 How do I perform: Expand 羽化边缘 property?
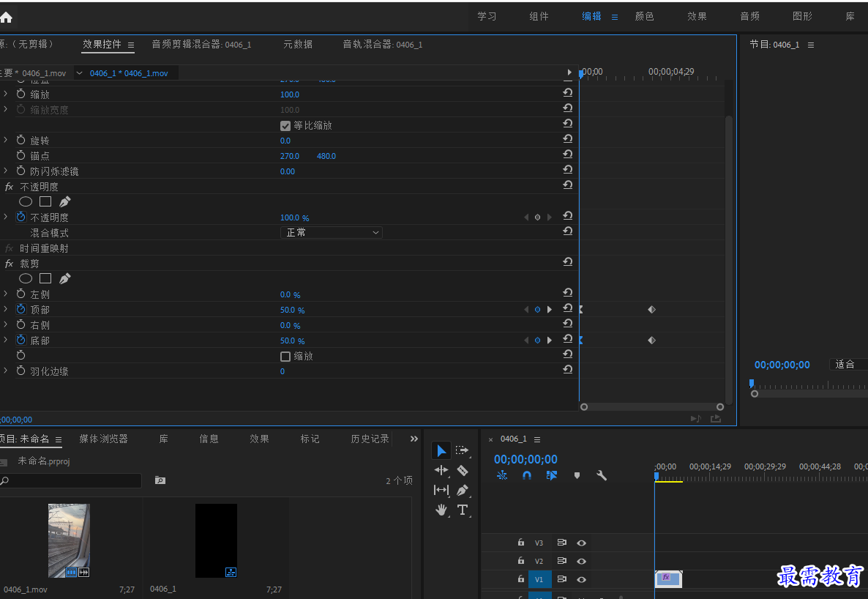(x=6, y=371)
